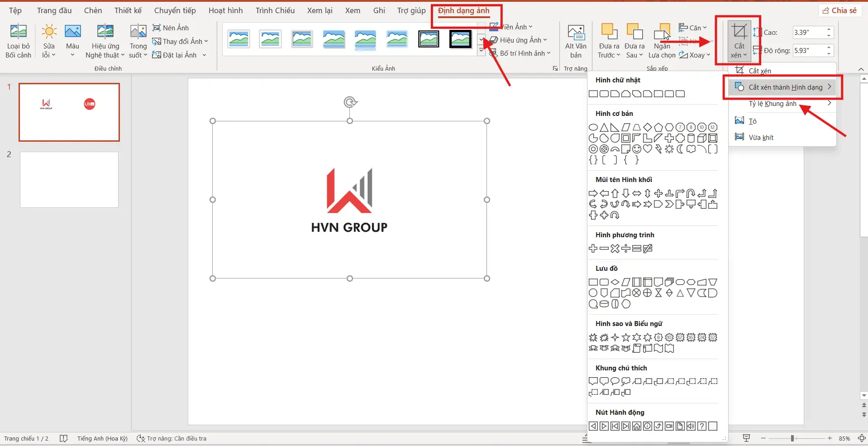Screen dimensions: 868x446
Task: Click the Chia sẻ button
Action: click(840, 10)
